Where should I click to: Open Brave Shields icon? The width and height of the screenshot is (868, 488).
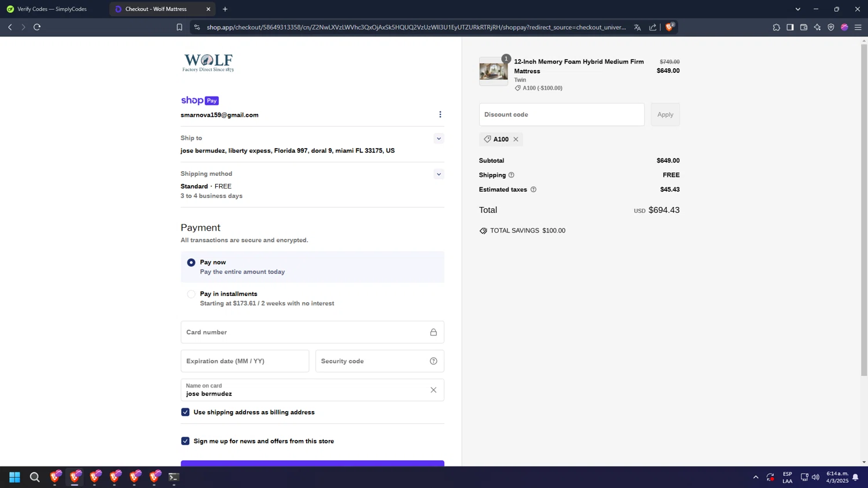[x=670, y=27]
